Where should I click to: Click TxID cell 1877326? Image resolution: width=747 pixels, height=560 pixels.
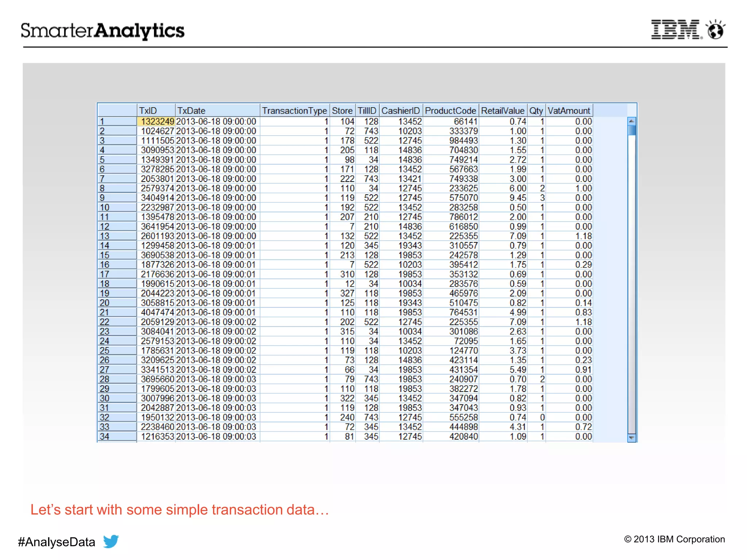pos(156,265)
